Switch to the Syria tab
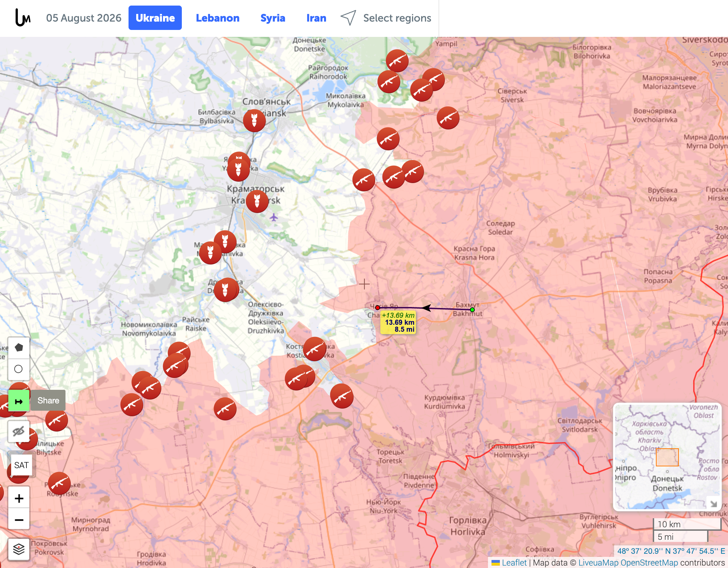 [273, 18]
